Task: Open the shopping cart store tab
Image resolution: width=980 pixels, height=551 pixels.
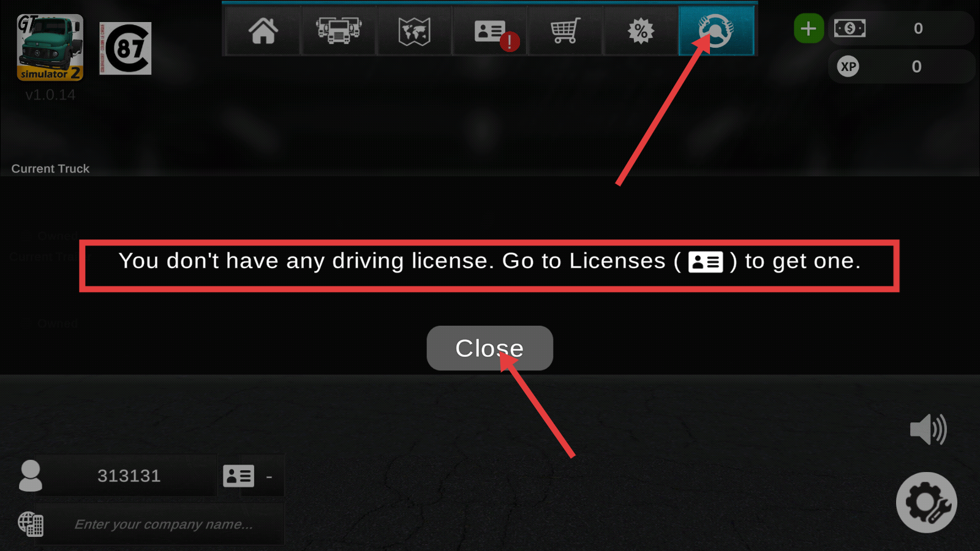Action: point(565,31)
